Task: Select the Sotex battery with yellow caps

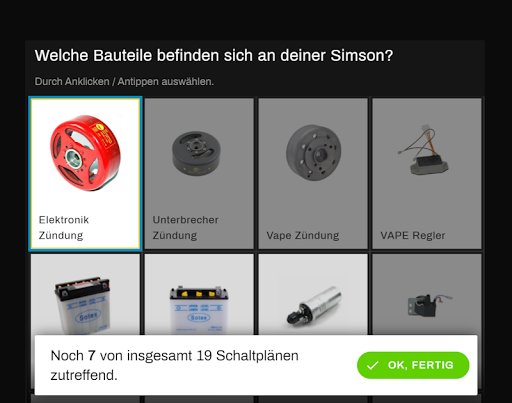Action: point(199,294)
